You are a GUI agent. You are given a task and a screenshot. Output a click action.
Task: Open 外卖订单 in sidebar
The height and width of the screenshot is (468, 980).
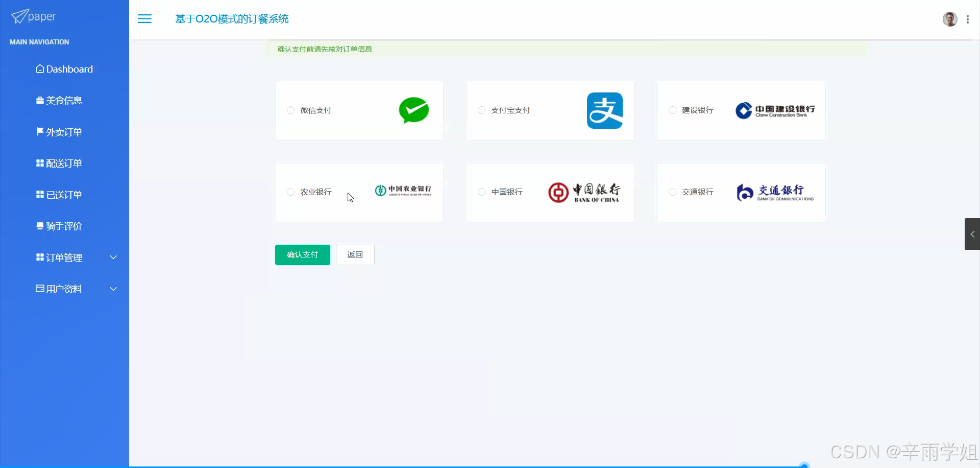[x=64, y=132]
